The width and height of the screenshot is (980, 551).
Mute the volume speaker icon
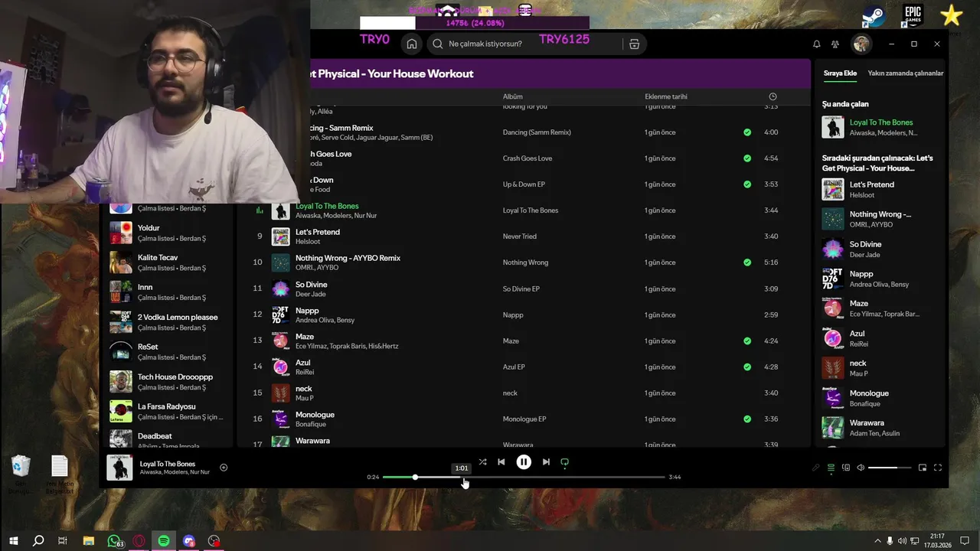coord(861,468)
